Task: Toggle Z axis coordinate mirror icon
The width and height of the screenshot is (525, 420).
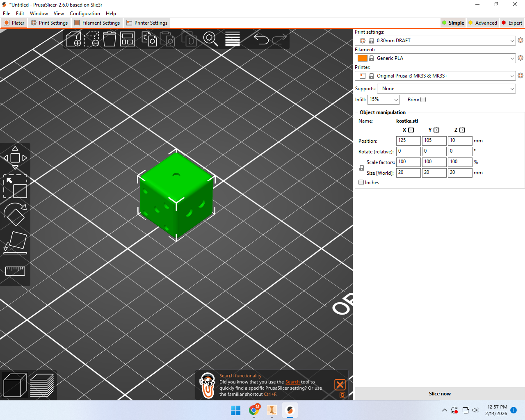Action: (x=462, y=130)
